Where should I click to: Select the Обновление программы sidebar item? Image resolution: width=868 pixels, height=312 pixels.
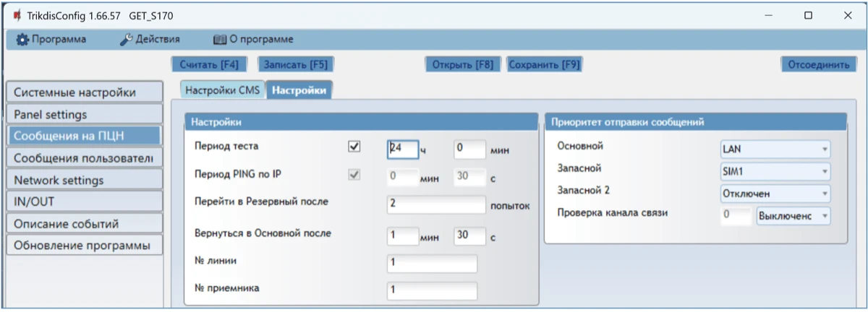coord(84,246)
